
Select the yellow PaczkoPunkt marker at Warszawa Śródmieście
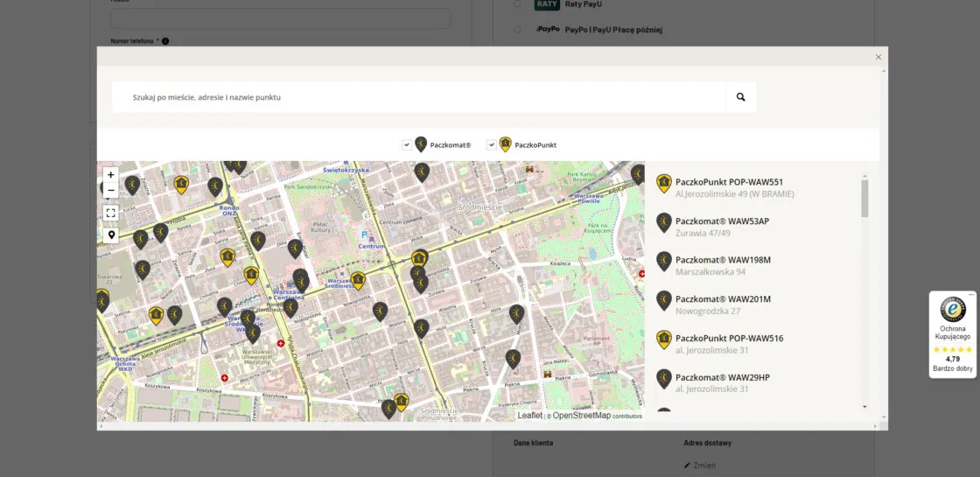click(358, 281)
